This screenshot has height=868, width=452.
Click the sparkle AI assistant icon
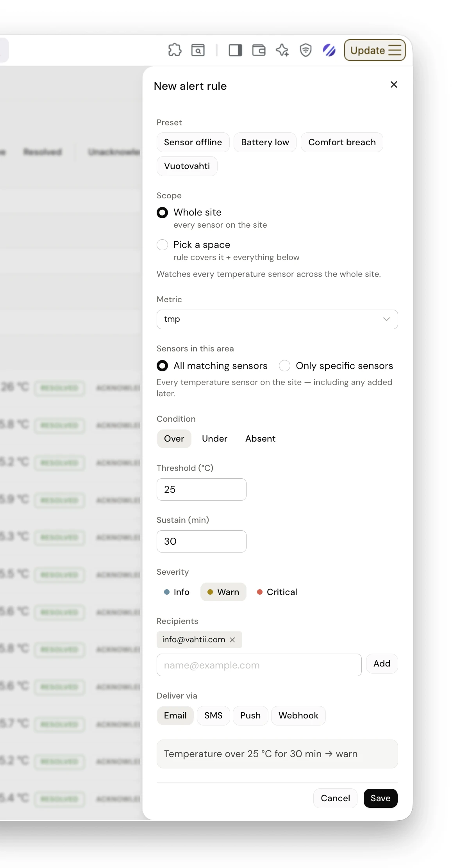282,50
